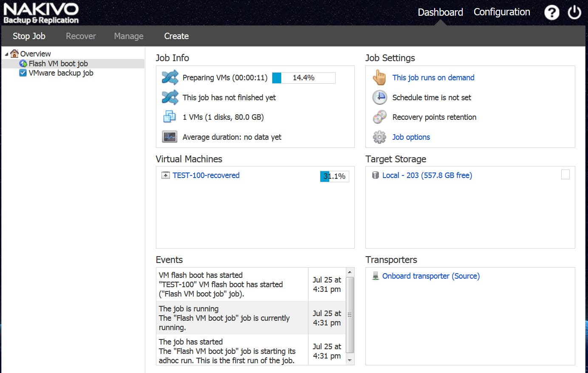
Task: Click 'Recovery points retention' text
Action: point(434,117)
